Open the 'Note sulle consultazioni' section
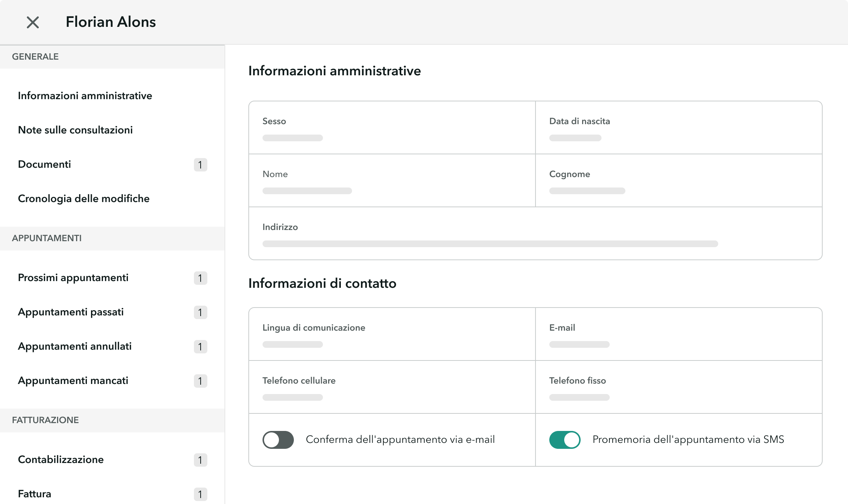 [75, 130]
